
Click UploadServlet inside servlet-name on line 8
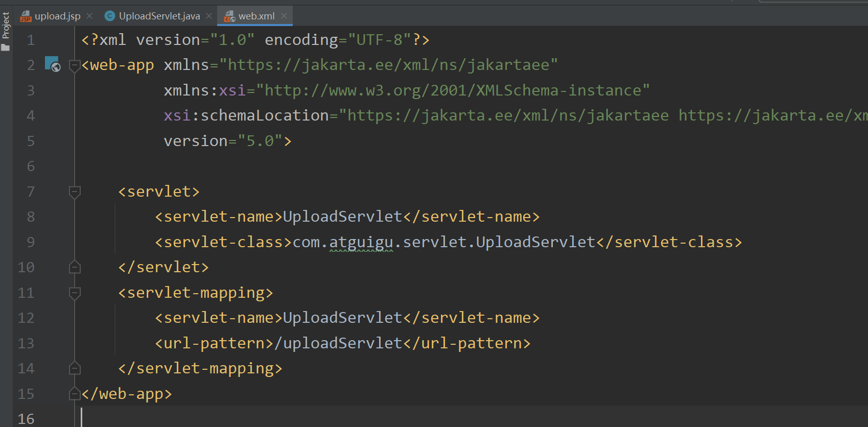point(343,217)
